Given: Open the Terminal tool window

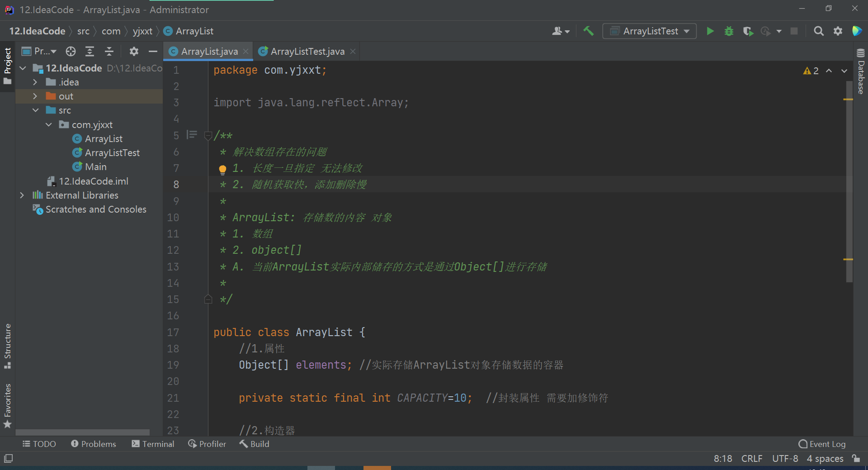Looking at the screenshot, I should [153, 444].
